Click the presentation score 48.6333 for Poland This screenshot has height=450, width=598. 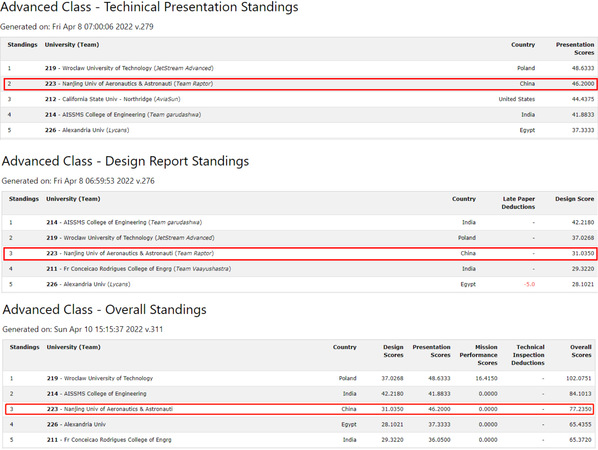click(x=583, y=68)
